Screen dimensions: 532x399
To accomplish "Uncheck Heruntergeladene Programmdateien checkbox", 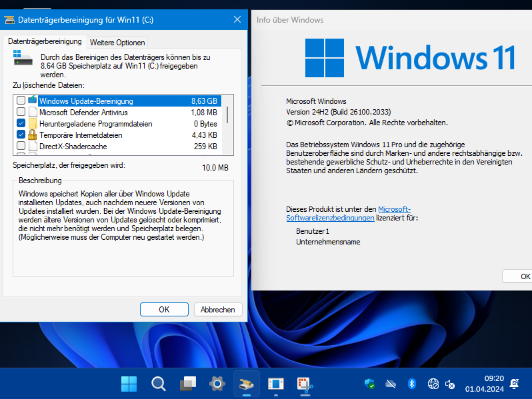I will (x=21, y=123).
